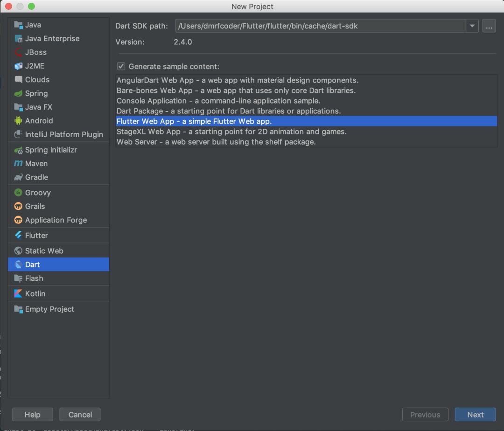The image size is (504, 431).
Task: Pick the JBoss project icon
Action: click(18, 52)
